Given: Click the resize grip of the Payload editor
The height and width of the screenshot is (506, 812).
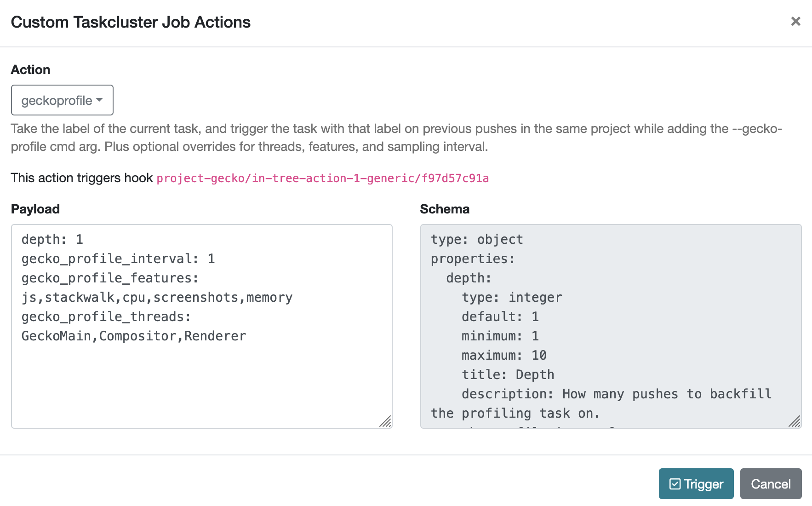Looking at the screenshot, I should [386, 422].
